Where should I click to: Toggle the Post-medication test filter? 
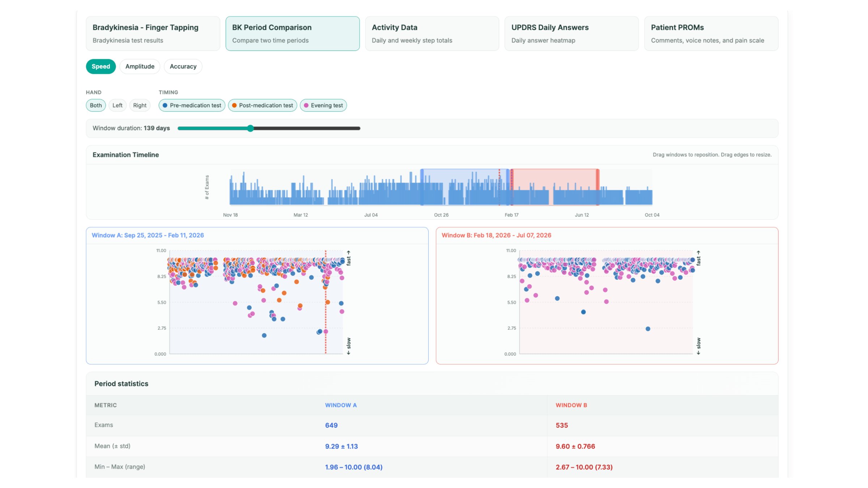[263, 105]
